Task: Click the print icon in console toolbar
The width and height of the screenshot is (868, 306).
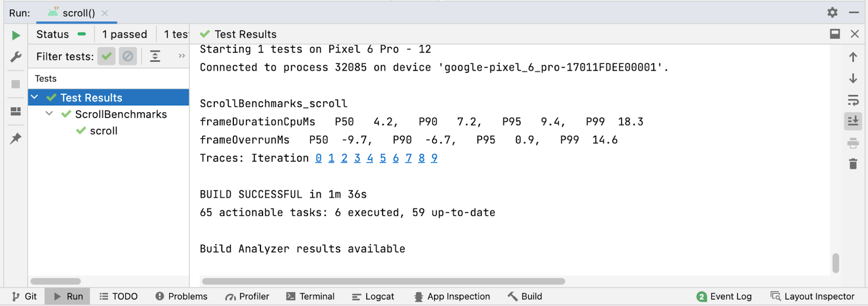Action: click(853, 143)
